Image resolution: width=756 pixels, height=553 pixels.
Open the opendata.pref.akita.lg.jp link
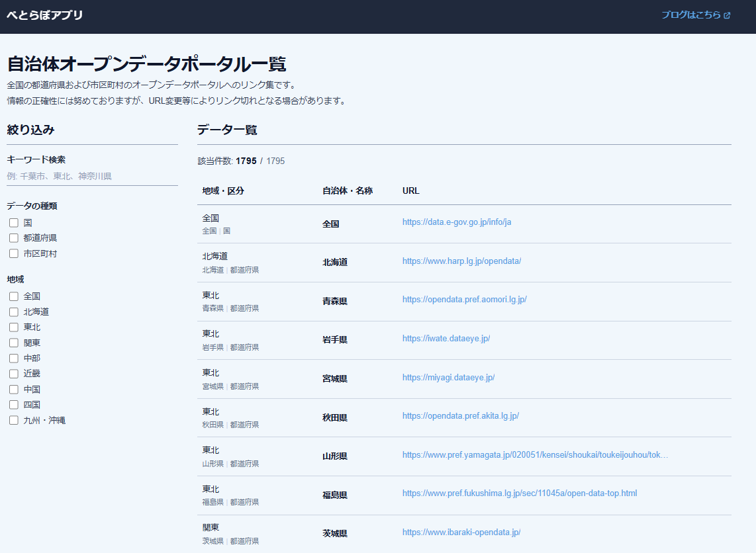[461, 415]
